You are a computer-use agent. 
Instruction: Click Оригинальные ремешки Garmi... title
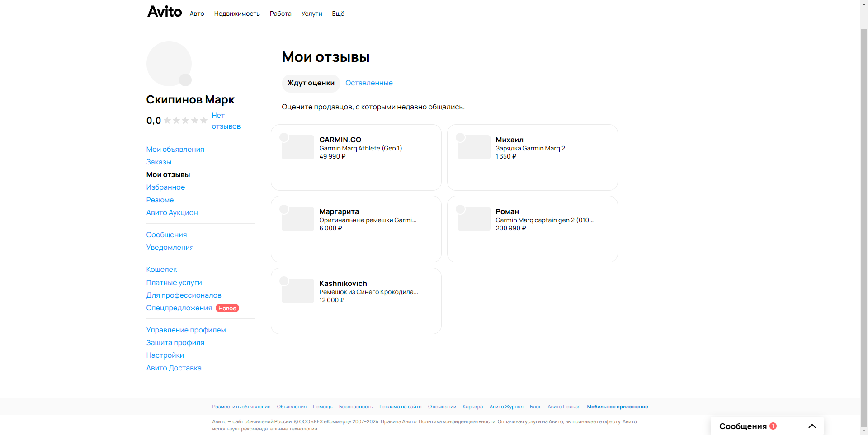(x=368, y=220)
